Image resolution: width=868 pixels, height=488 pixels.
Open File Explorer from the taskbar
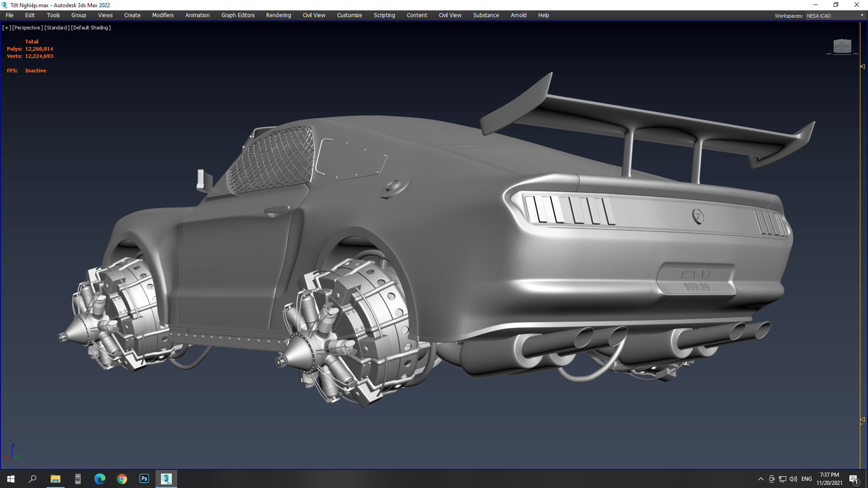click(55, 479)
